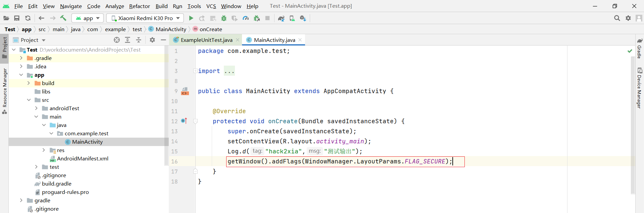644x213 pixels.
Task: Expand the build folder
Action: [x=29, y=83]
